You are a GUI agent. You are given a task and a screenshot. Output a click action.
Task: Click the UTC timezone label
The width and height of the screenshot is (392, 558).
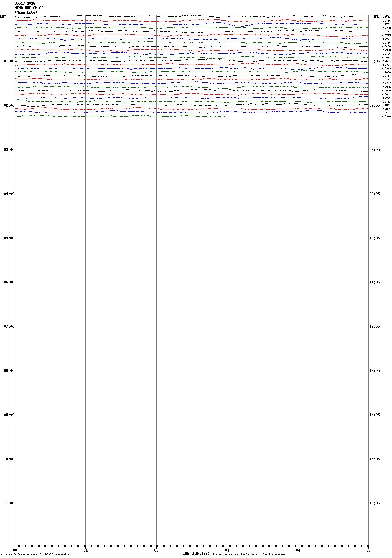click(375, 17)
